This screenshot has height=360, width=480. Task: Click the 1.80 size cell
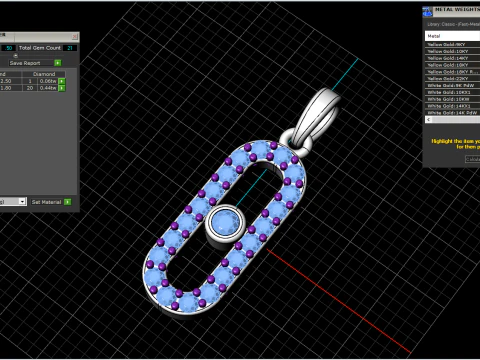pos(11,88)
